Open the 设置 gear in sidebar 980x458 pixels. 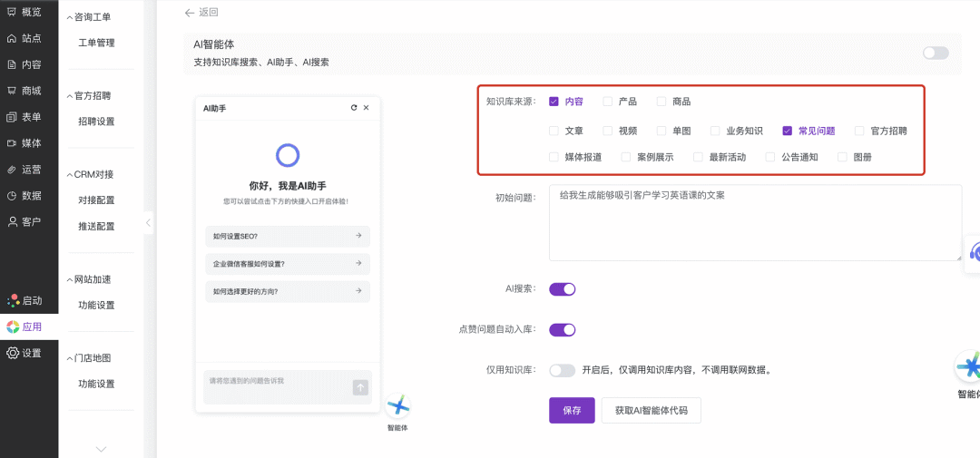point(13,353)
